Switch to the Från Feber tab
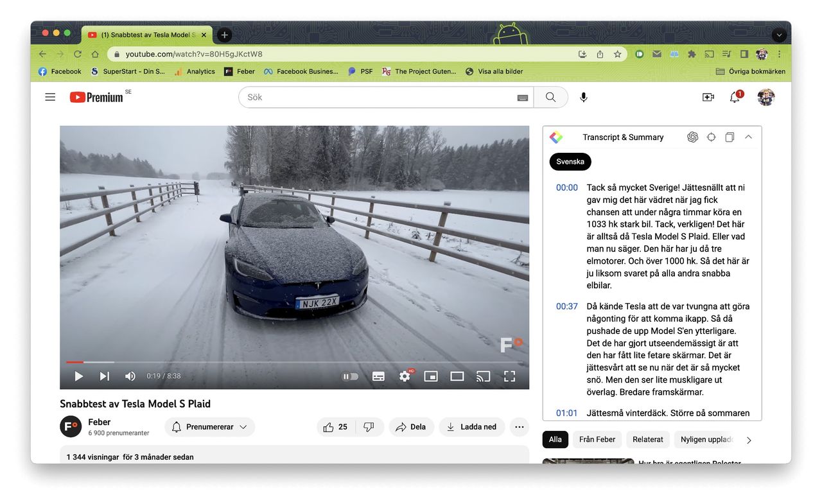Image resolution: width=822 pixels, height=504 pixels. point(597,439)
